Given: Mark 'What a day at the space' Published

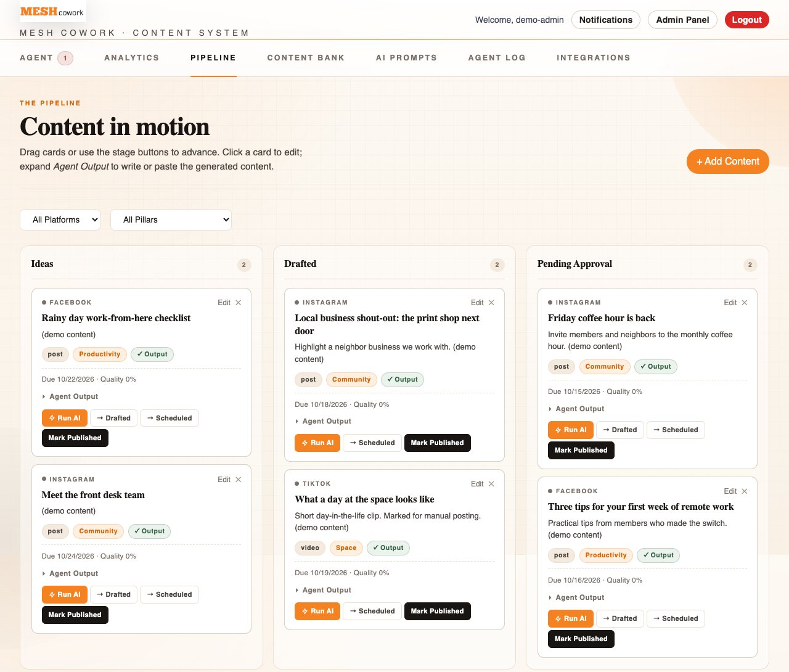Looking at the screenshot, I should (x=437, y=611).
